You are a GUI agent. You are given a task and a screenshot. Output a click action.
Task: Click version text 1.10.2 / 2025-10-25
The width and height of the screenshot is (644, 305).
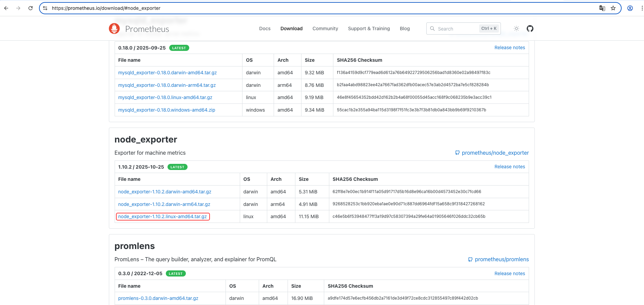tap(141, 167)
